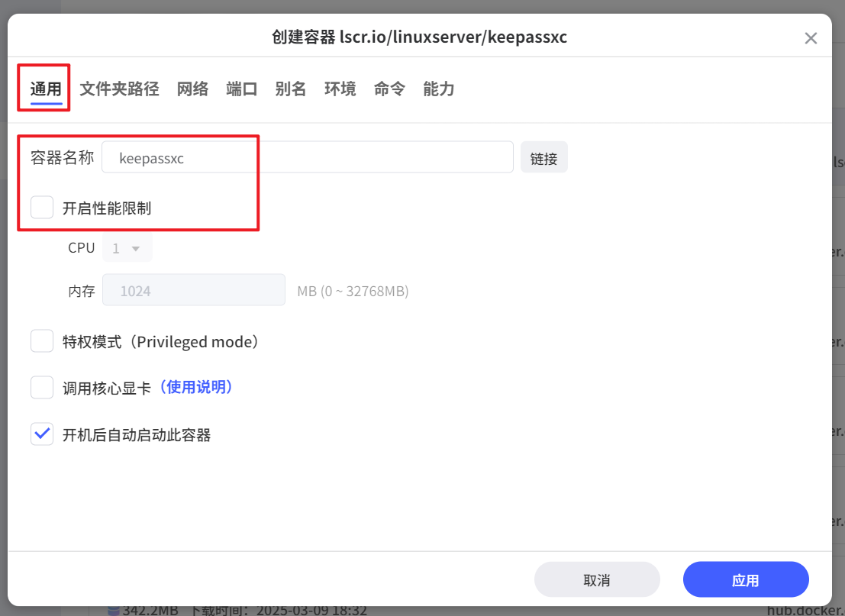Switch to the 环境 tab
The width and height of the screenshot is (845, 616).
pos(340,89)
